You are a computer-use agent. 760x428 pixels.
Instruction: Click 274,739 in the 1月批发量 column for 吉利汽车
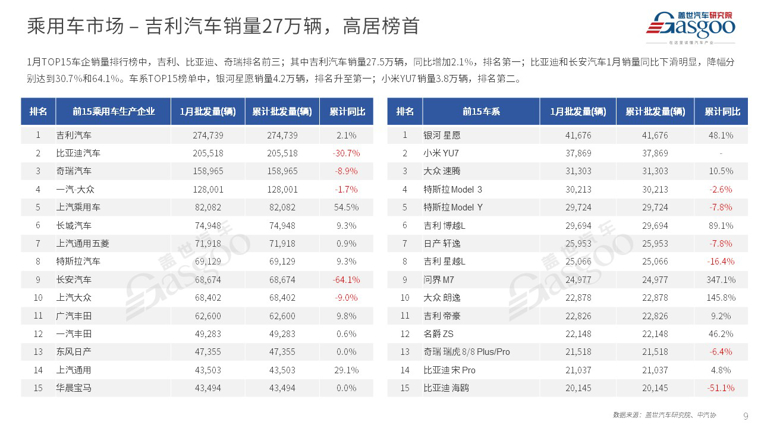click(208, 135)
